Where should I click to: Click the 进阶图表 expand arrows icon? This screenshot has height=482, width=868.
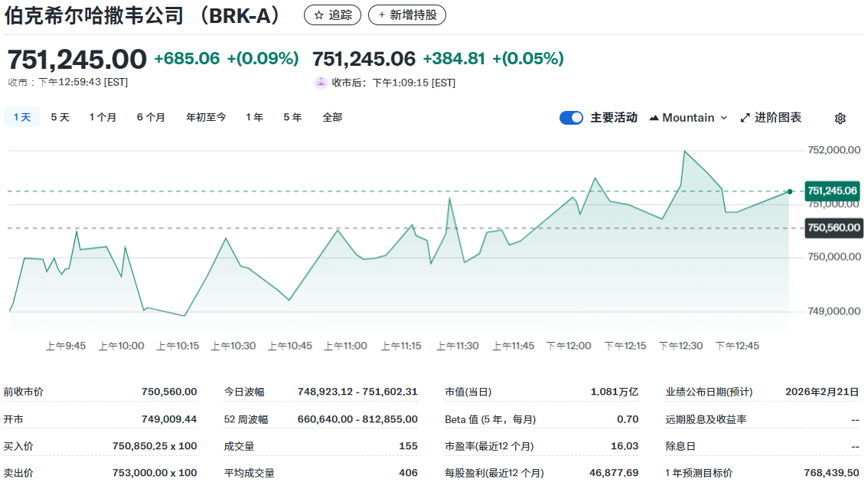[x=746, y=118]
